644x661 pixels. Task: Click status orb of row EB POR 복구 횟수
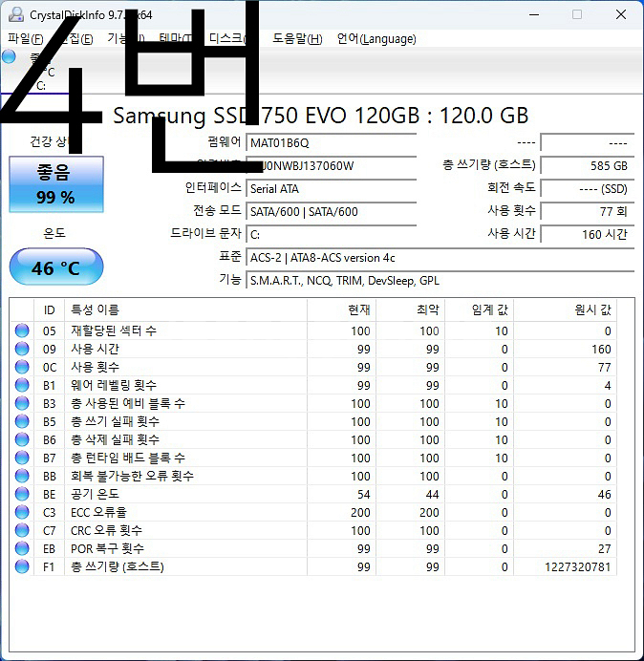22,548
